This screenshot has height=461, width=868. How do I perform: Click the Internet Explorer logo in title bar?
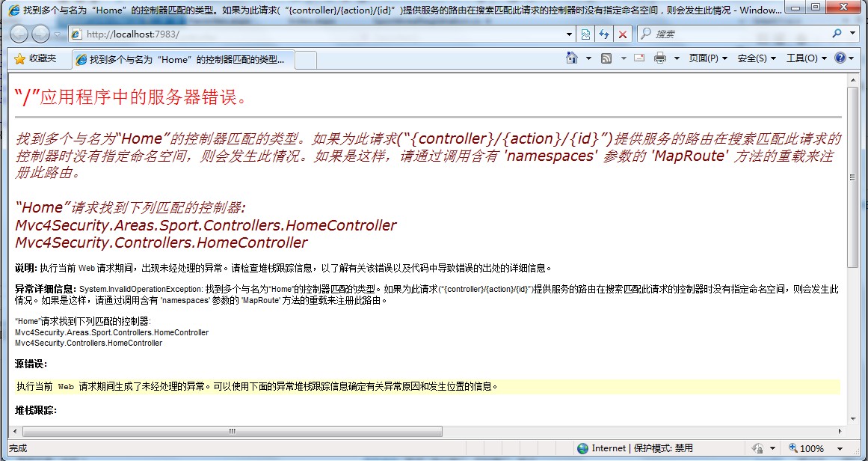pos(15,10)
